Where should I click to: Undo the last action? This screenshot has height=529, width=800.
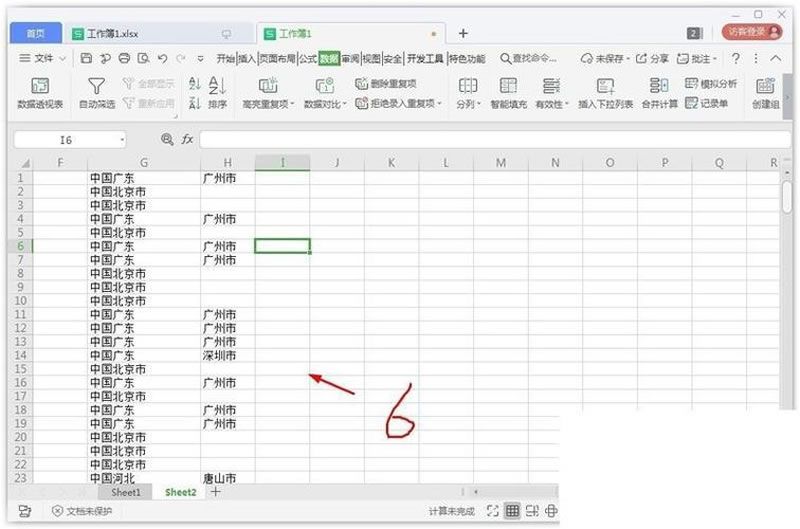point(162,58)
